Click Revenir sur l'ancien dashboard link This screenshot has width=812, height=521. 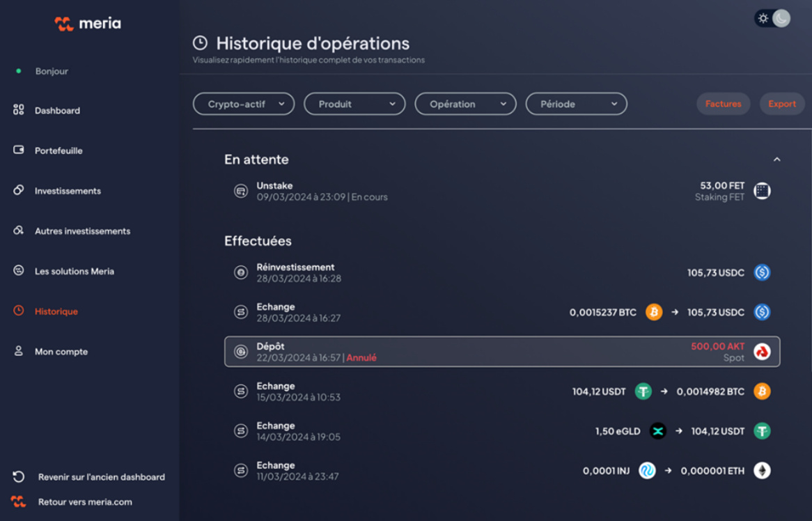[x=102, y=477]
